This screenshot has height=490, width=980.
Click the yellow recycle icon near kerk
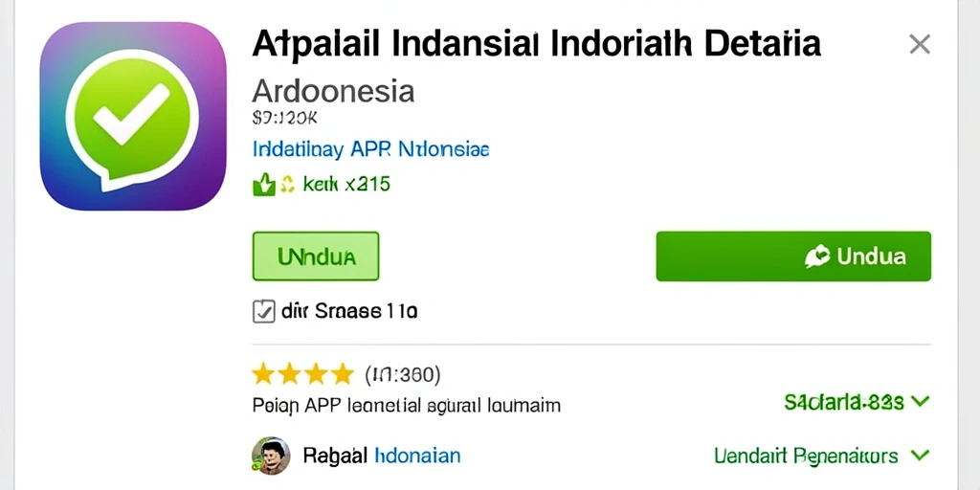[x=287, y=184]
